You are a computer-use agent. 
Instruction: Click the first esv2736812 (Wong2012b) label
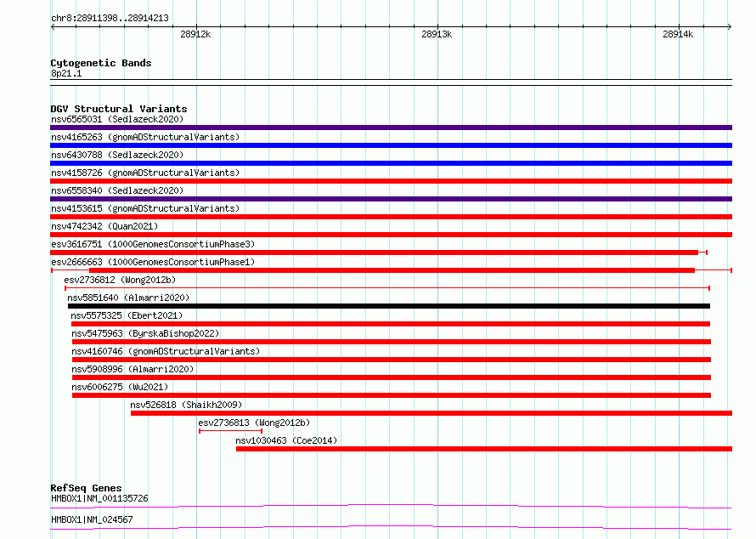(120, 280)
